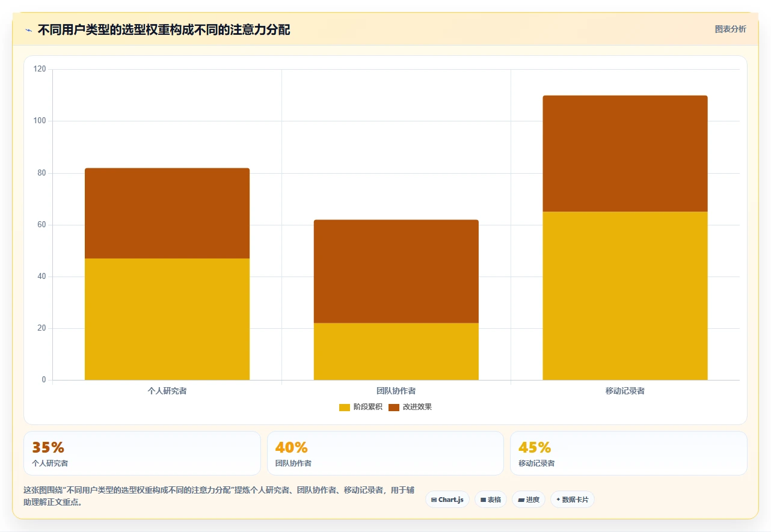Click the brown bar segment for 移动记录者
The image size is (771, 532).
coord(625,154)
